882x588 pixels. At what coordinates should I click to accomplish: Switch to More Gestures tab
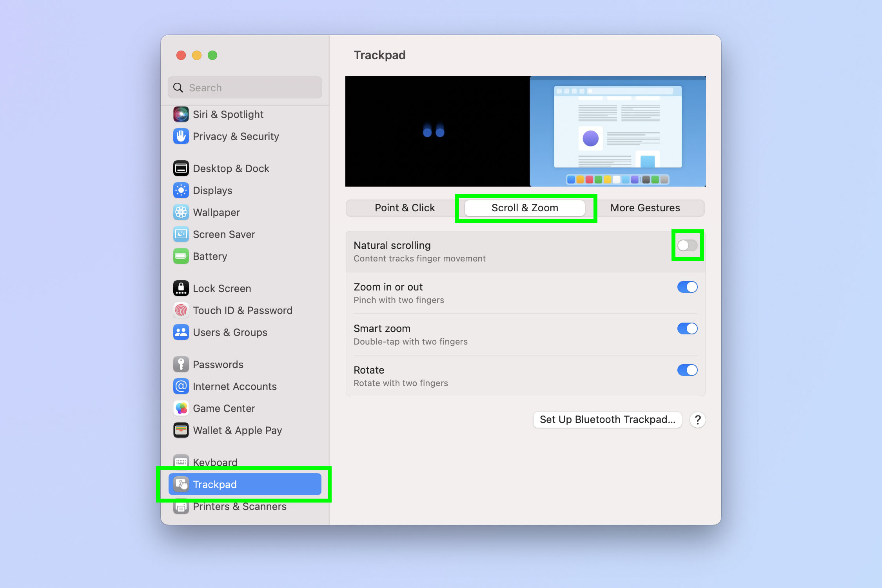[645, 208]
